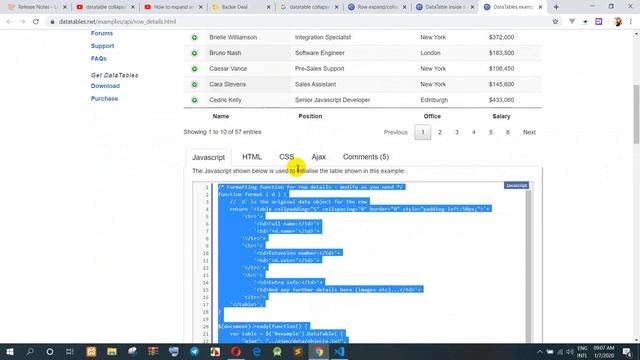Go to pagination page 5

point(491,132)
